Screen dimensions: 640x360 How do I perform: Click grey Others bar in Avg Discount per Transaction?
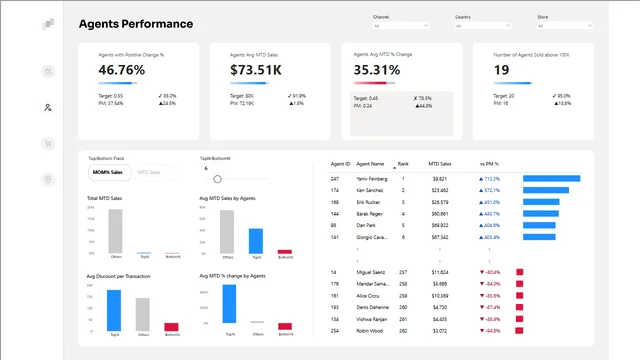[142, 314]
